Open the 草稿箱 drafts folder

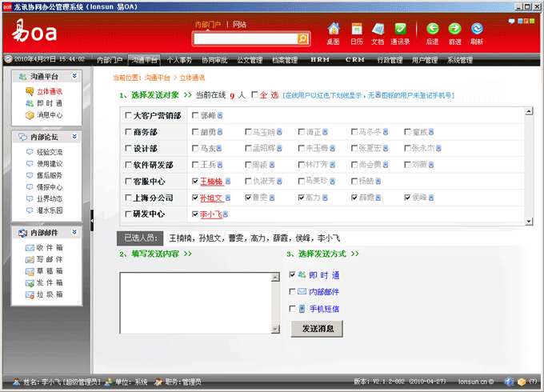[x=50, y=271]
